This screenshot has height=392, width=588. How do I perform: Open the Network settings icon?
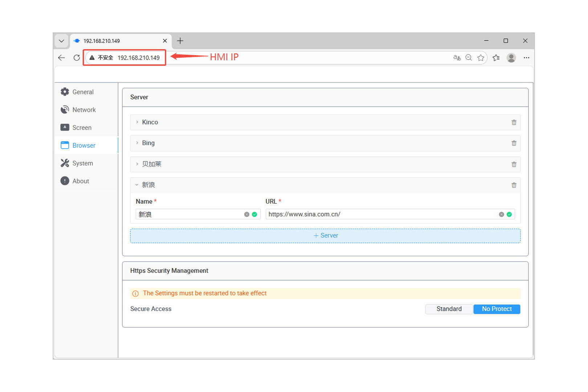pyautogui.click(x=65, y=110)
